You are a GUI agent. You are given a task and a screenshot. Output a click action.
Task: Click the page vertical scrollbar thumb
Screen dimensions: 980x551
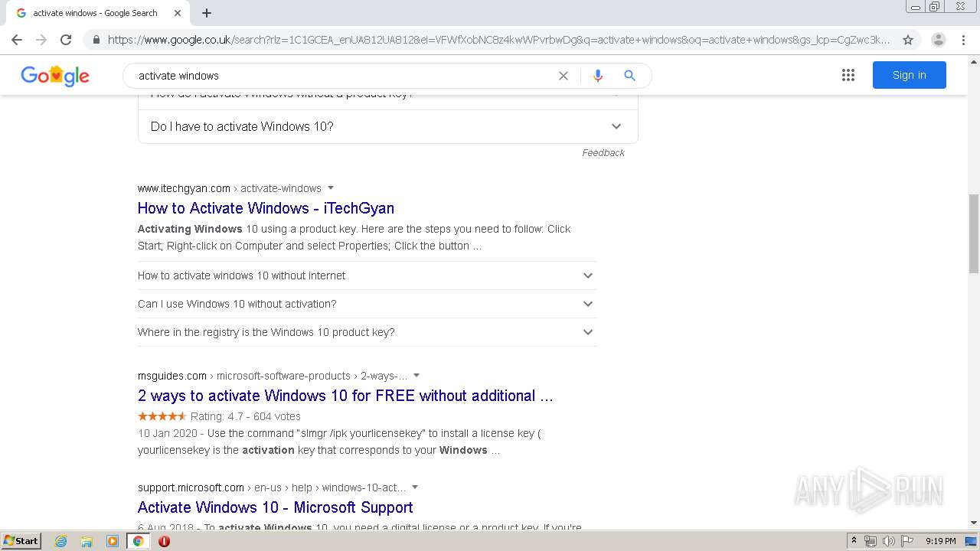point(974,233)
